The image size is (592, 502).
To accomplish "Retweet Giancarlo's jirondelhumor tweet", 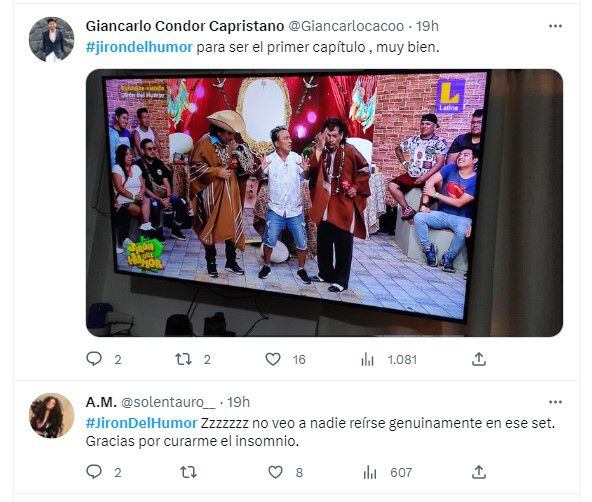I will pos(183,359).
